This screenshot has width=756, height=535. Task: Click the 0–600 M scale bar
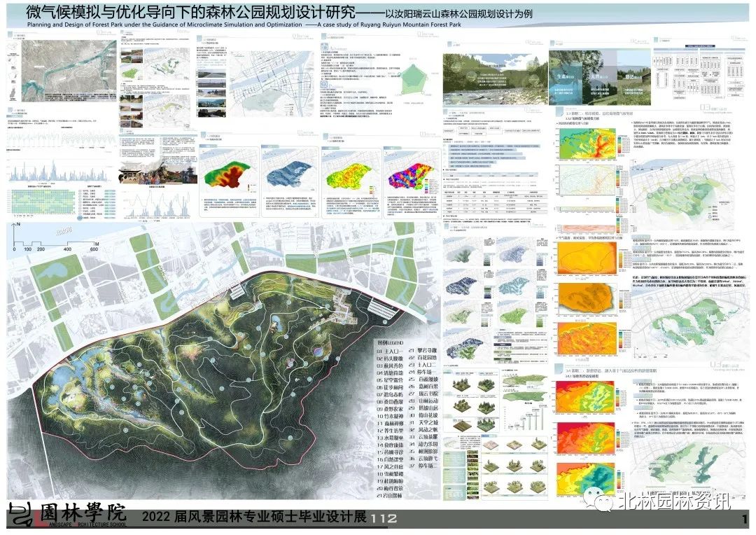[55, 245]
